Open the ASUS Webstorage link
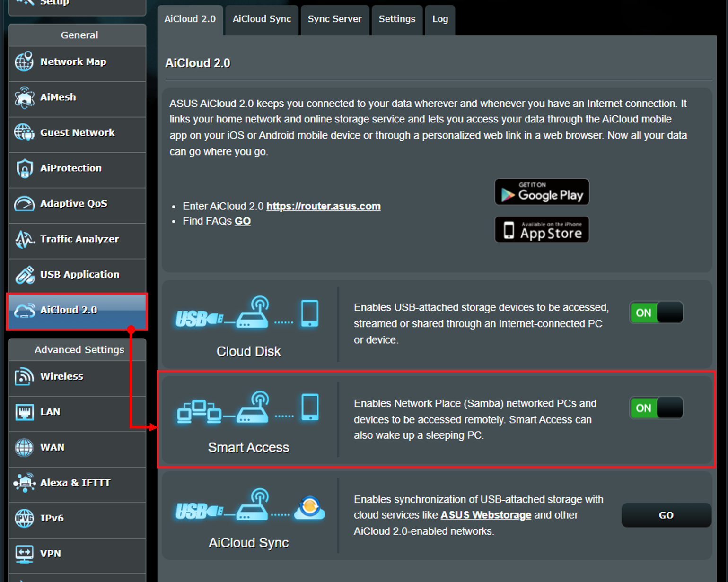The height and width of the screenshot is (582, 728). point(486,515)
